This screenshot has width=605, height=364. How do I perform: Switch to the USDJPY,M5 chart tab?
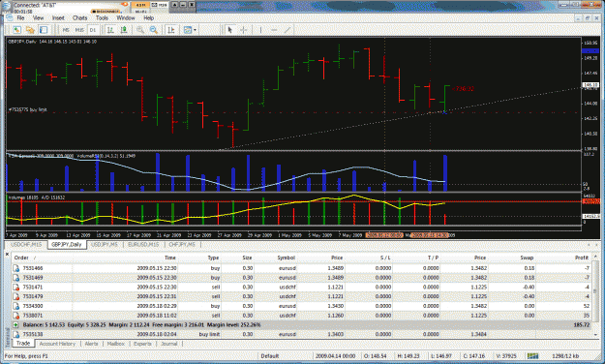105,245
